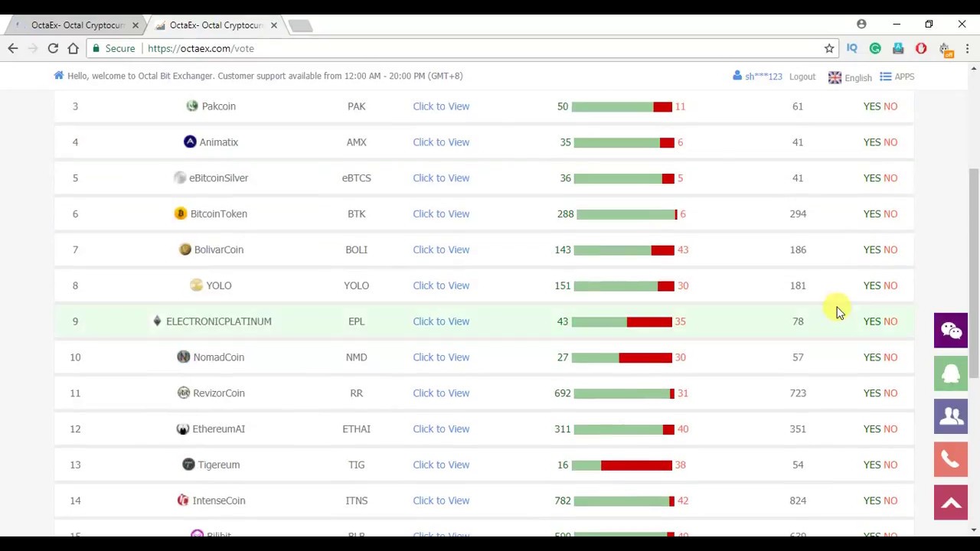Vote NO for Animatix
The image size is (980, 551).
(x=890, y=142)
